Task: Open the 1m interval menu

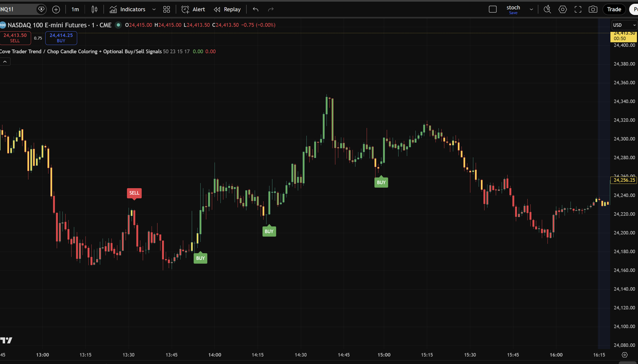Action: [74, 9]
